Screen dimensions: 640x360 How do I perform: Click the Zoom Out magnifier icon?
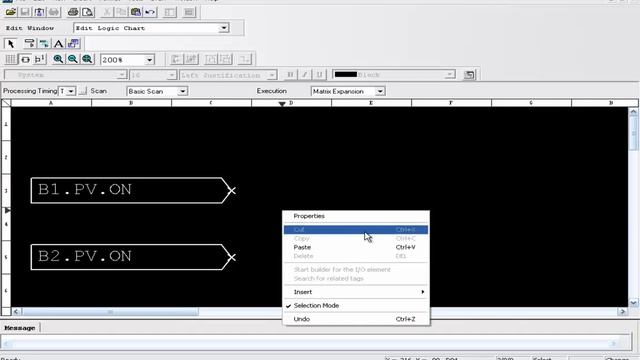click(73, 59)
